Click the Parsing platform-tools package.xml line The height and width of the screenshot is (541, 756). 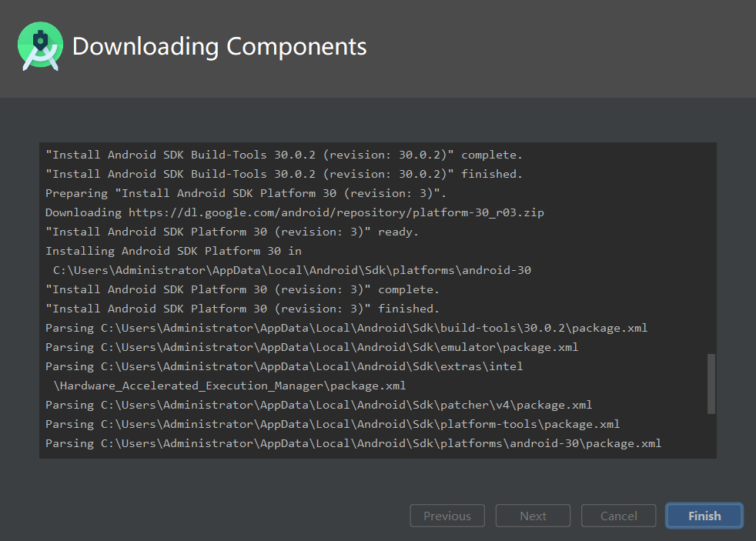click(333, 424)
